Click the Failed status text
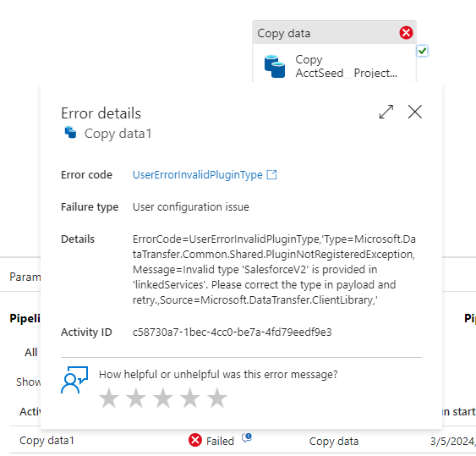This screenshot has width=476, height=456. [220, 441]
